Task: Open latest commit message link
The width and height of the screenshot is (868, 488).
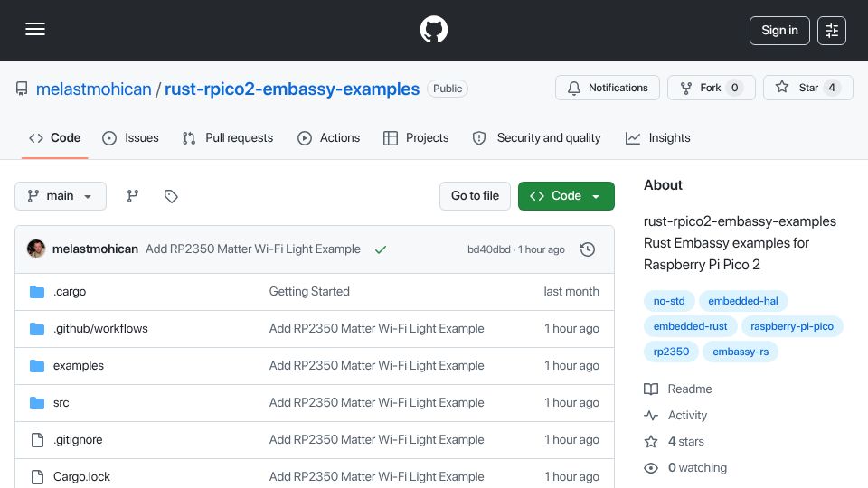Action: coord(253,249)
